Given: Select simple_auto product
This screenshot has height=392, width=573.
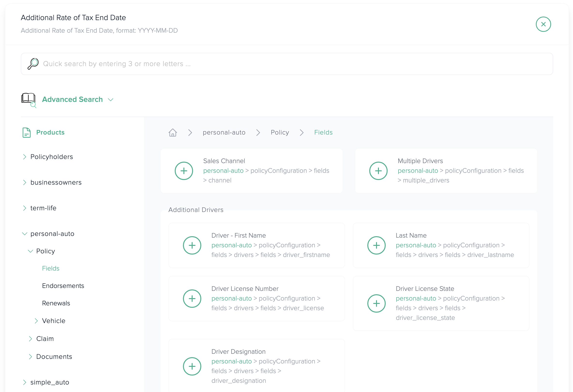Looking at the screenshot, I should [x=50, y=382].
